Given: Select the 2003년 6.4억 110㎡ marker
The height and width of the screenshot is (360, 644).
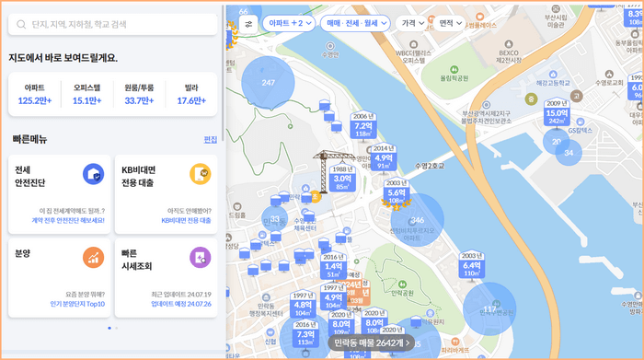Looking at the screenshot, I should (x=471, y=265).
